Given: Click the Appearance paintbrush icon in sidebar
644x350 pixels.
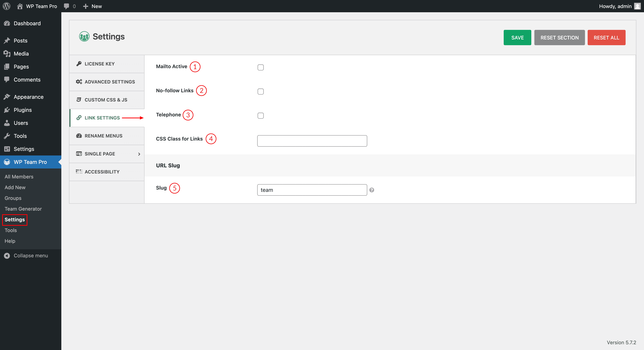Looking at the screenshot, I should [7, 97].
